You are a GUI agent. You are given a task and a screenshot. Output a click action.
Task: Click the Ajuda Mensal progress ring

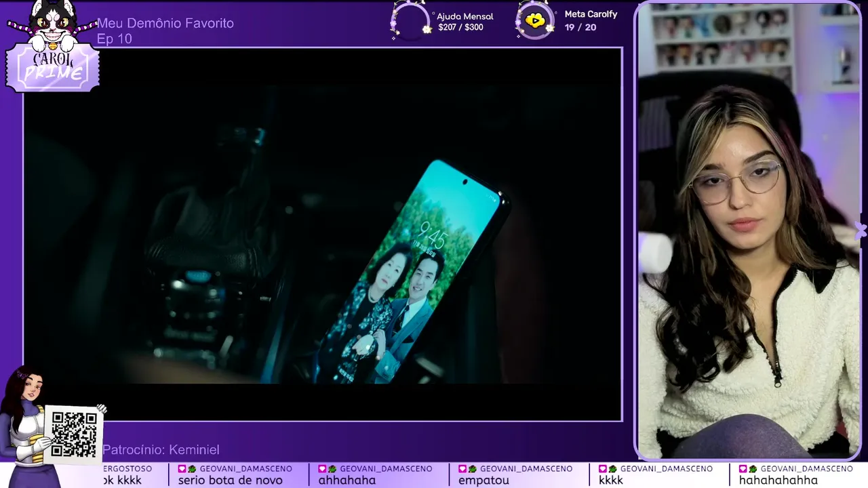pyautogui.click(x=411, y=20)
